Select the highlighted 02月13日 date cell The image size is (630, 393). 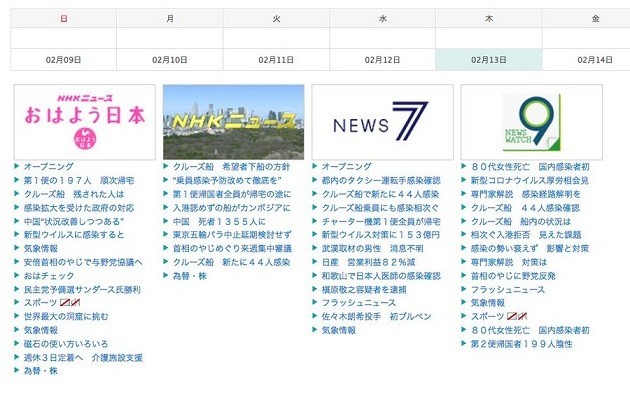coord(489,60)
